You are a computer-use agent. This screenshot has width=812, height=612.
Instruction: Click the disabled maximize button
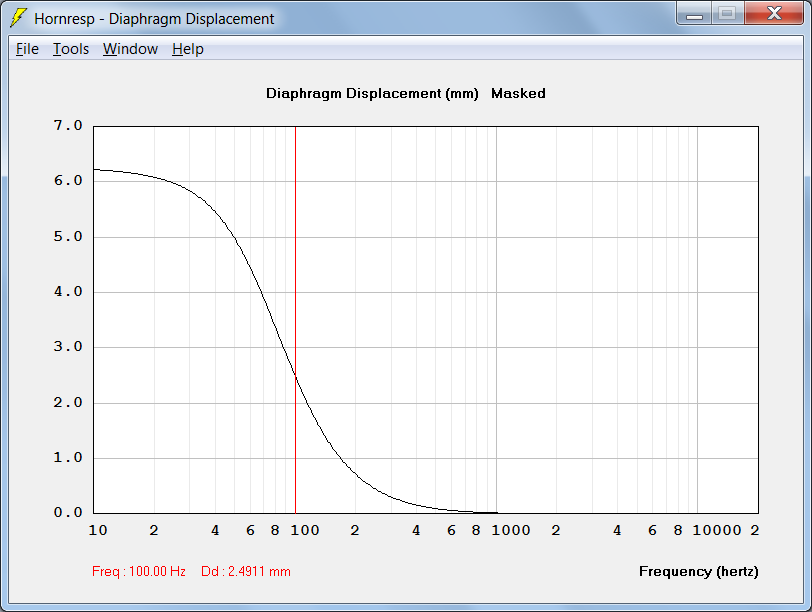point(728,13)
